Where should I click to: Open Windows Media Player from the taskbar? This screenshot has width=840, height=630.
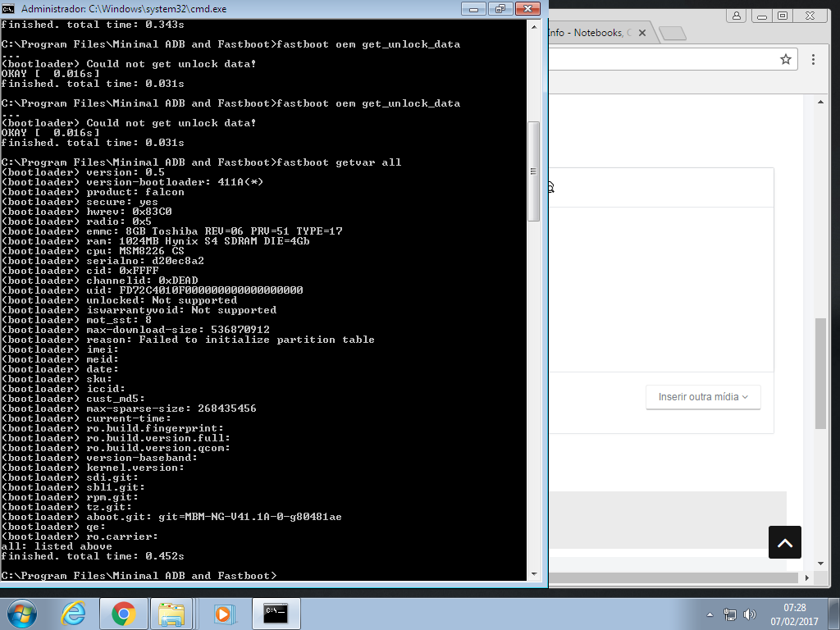[223, 614]
